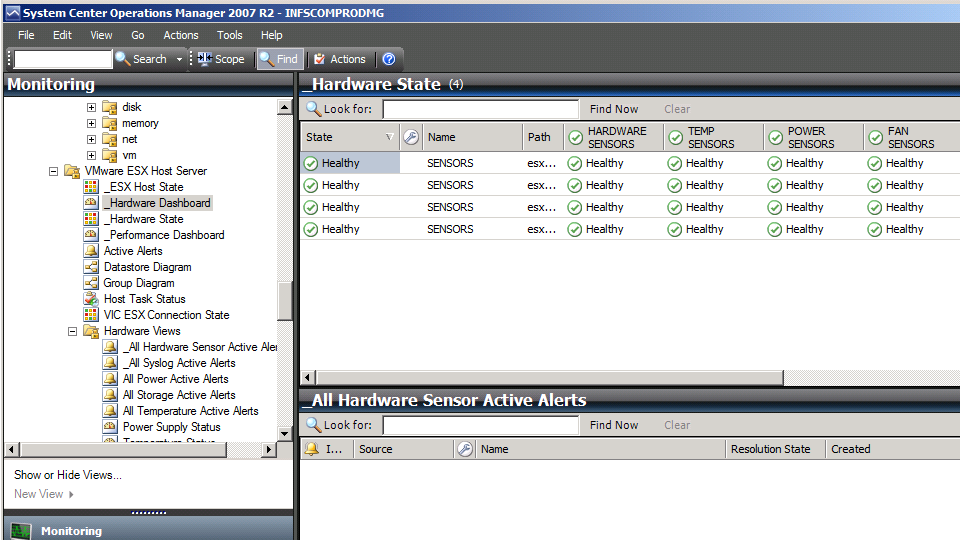960x540 pixels.
Task: Focus the toolbar search text box
Action: [x=63, y=59]
